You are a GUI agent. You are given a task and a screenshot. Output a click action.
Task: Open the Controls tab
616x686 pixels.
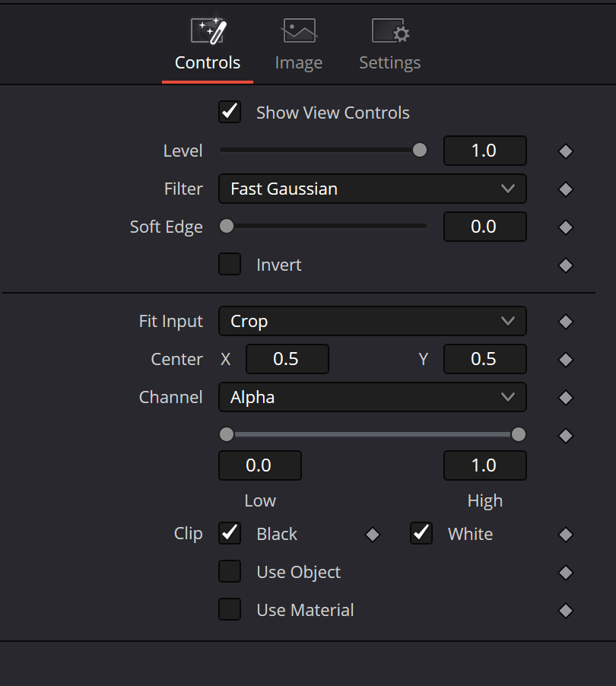tap(208, 46)
